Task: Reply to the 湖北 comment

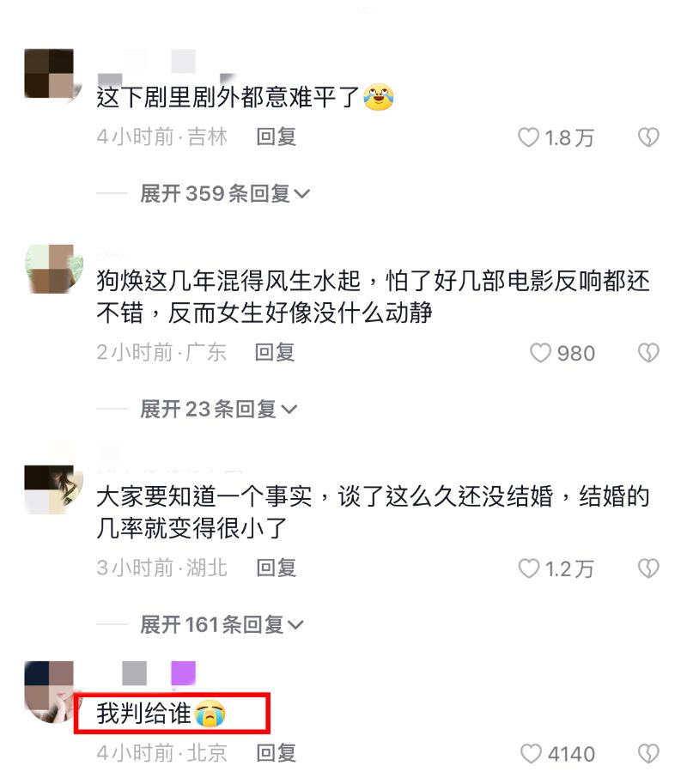Action: click(276, 568)
